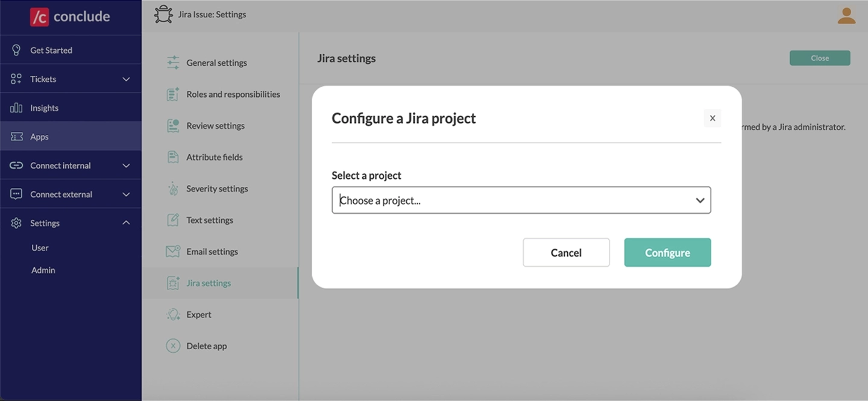Click the Text settings edit icon

pos(173,220)
